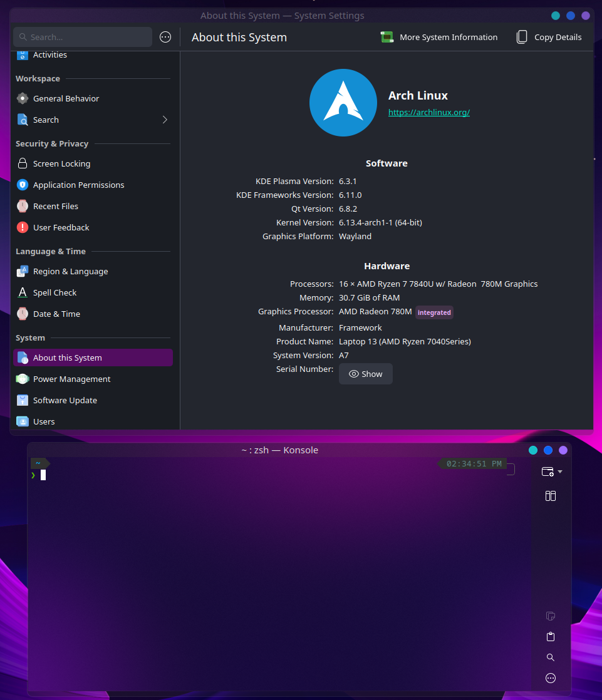Click the Spell Check letter icon
The height and width of the screenshot is (700, 602).
click(x=23, y=292)
